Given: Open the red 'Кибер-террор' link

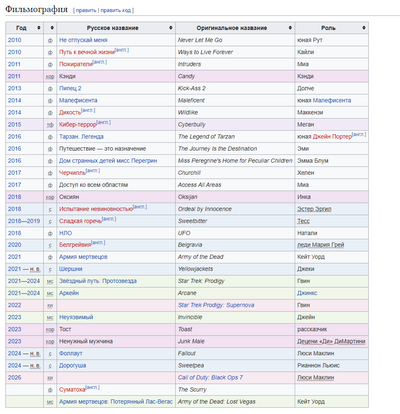Looking at the screenshot, I should (x=78, y=125).
